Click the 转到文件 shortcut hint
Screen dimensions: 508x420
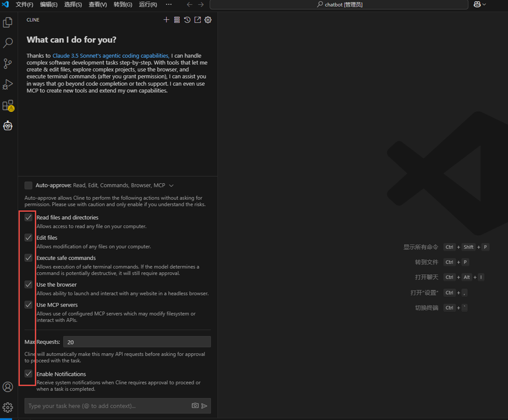coord(426,262)
